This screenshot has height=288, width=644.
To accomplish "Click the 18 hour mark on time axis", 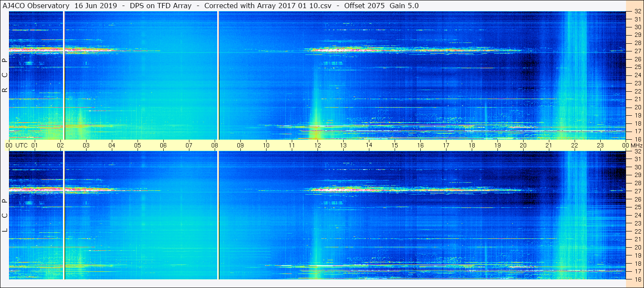I will (x=472, y=145).
